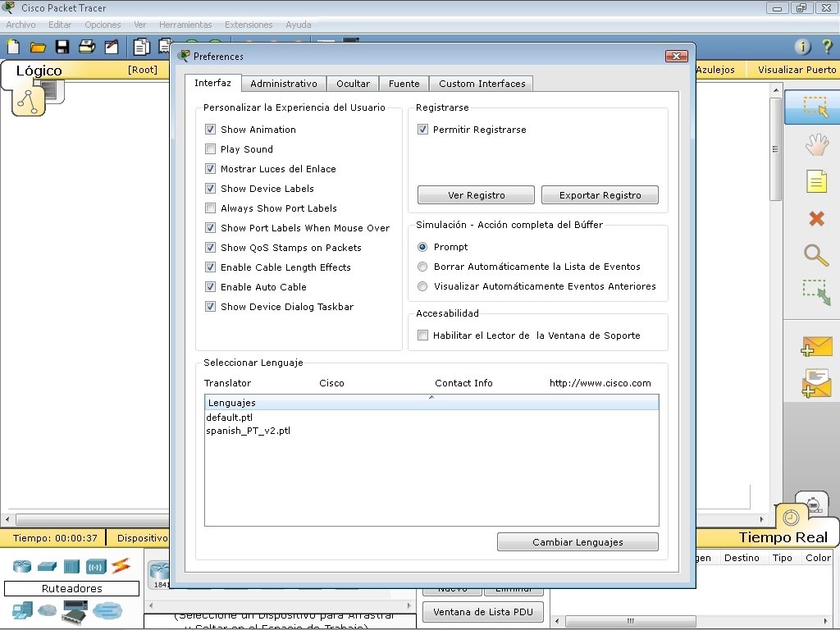
Task: Uncheck Show Animation checkbox
Action: (x=211, y=129)
